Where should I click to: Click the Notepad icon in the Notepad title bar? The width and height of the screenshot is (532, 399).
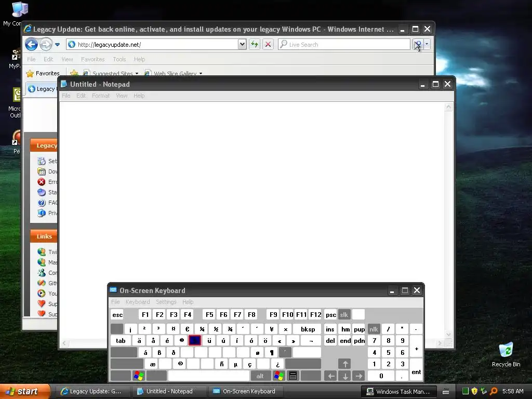64,84
